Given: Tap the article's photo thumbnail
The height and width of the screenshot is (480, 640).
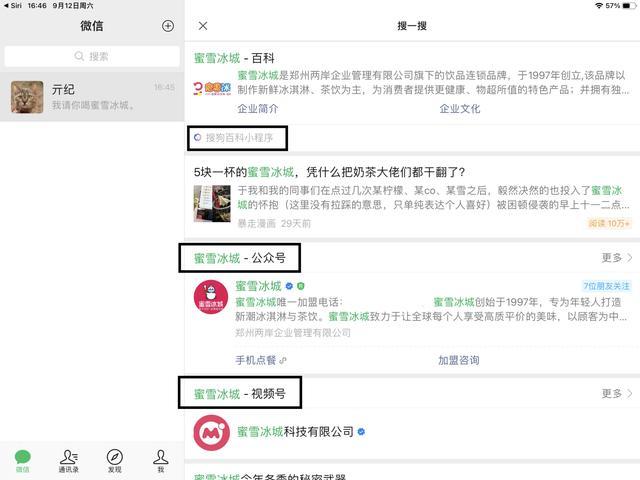Looking at the screenshot, I should [212, 204].
